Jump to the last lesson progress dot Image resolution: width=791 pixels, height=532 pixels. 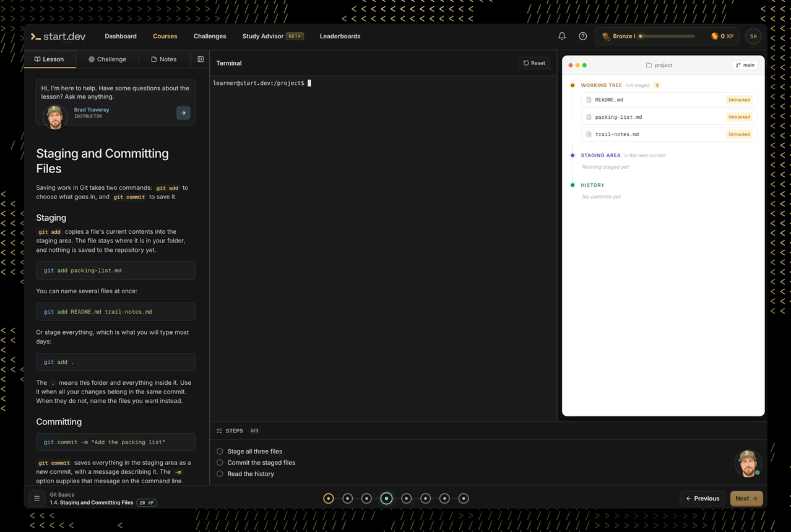click(464, 499)
